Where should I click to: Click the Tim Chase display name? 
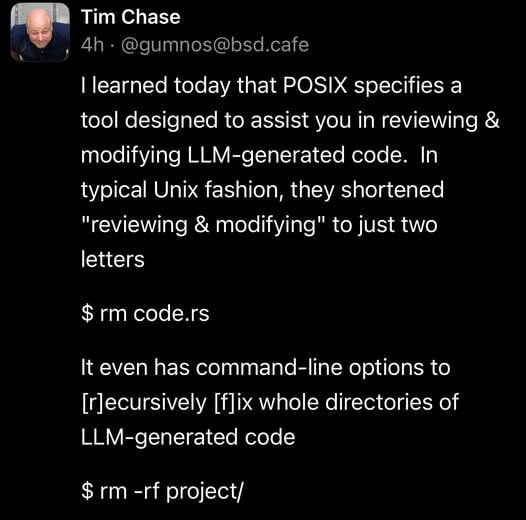point(130,17)
